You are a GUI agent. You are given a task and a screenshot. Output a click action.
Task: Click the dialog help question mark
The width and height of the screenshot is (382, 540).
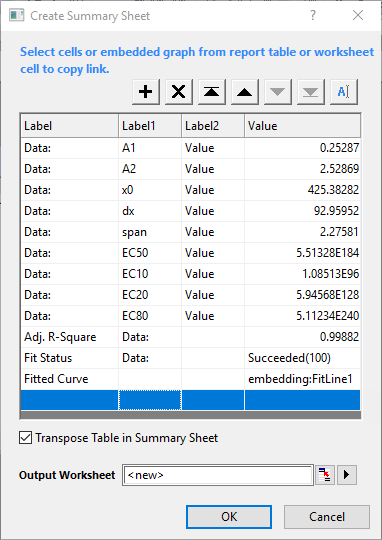pyautogui.click(x=312, y=15)
